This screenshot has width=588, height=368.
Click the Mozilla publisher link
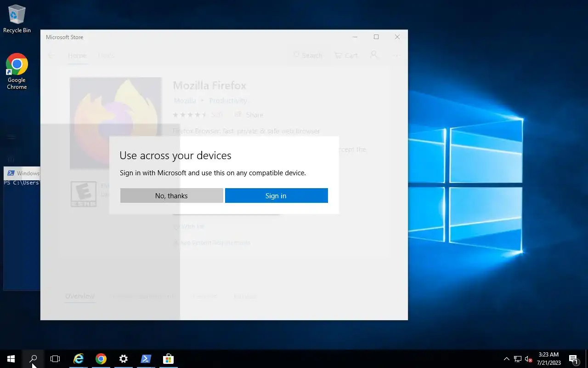(x=185, y=100)
